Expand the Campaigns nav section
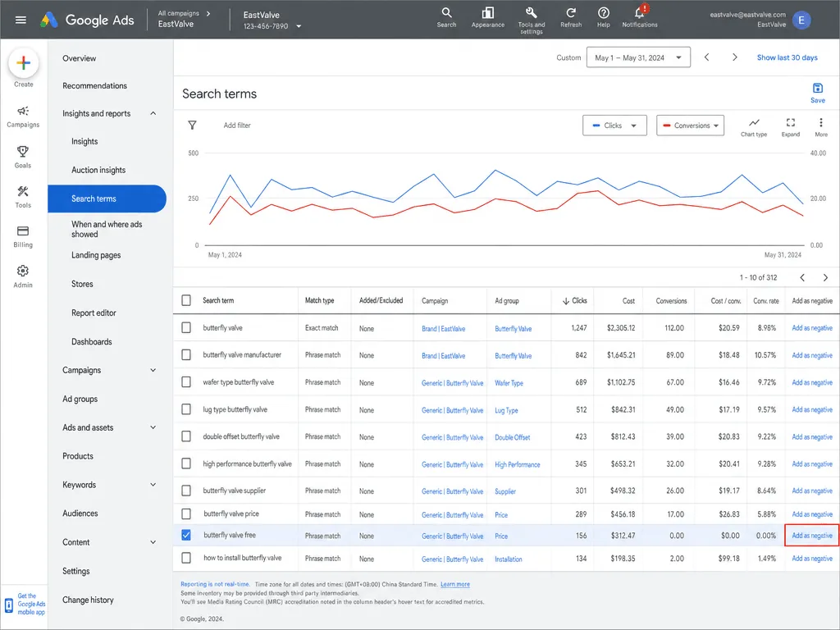Screen dimensions: 840x630 (153, 370)
